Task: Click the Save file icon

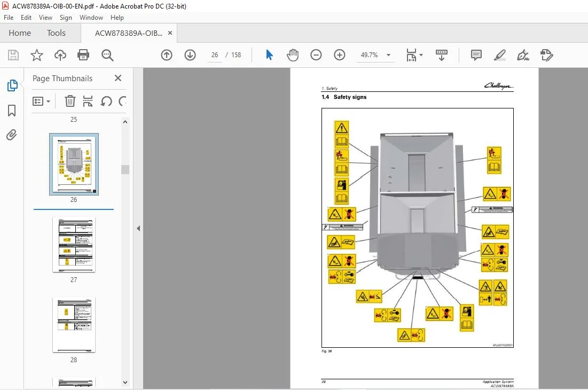Action: pos(13,55)
